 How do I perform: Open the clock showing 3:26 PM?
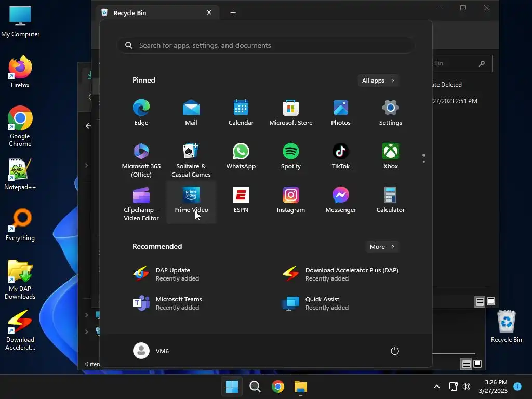tap(493, 387)
